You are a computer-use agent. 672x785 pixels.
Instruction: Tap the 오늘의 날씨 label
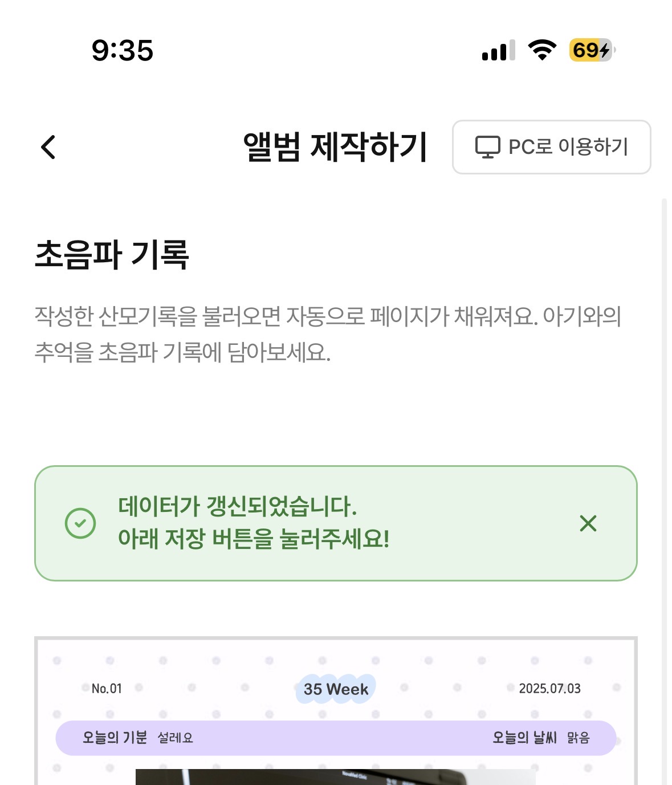pyautogui.click(x=524, y=738)
